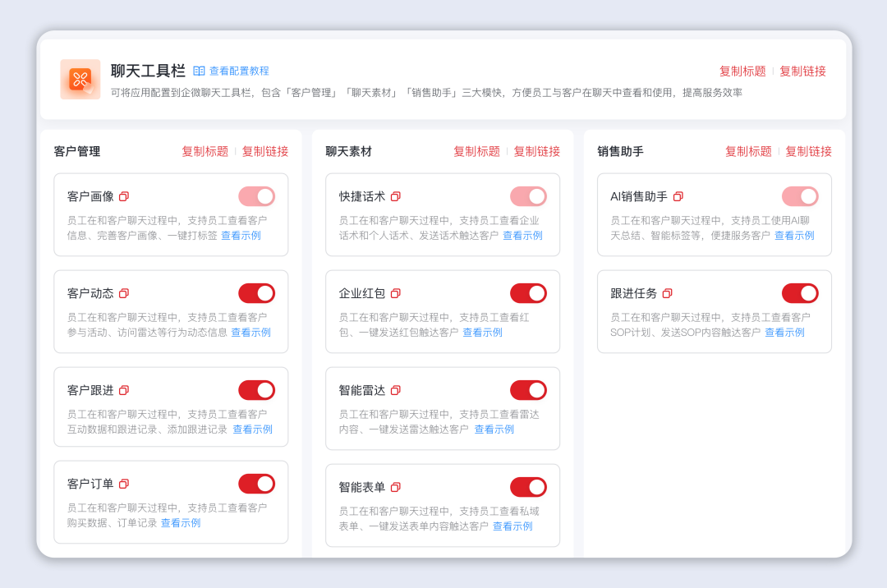Click 复制链接 in the 客户管理 section
The height and width of the screenshot is (588, 887).
(x=265, y=151)
